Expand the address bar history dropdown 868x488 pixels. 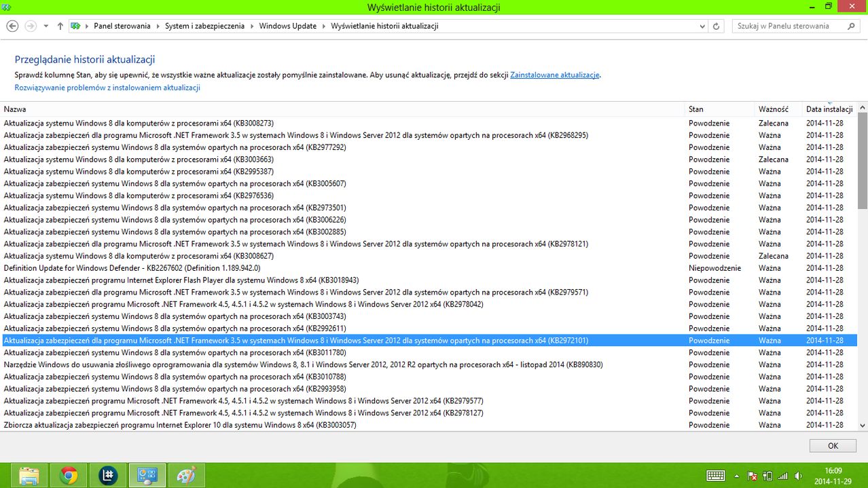(702, 26)
